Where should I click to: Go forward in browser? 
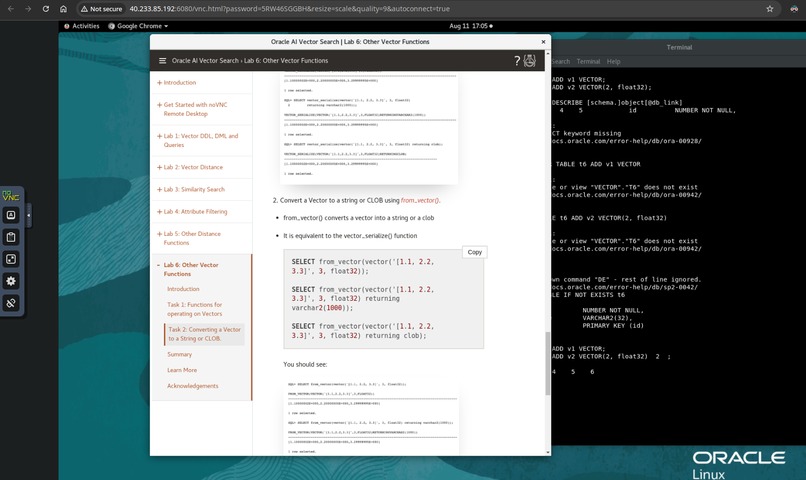tap(28, 9)
